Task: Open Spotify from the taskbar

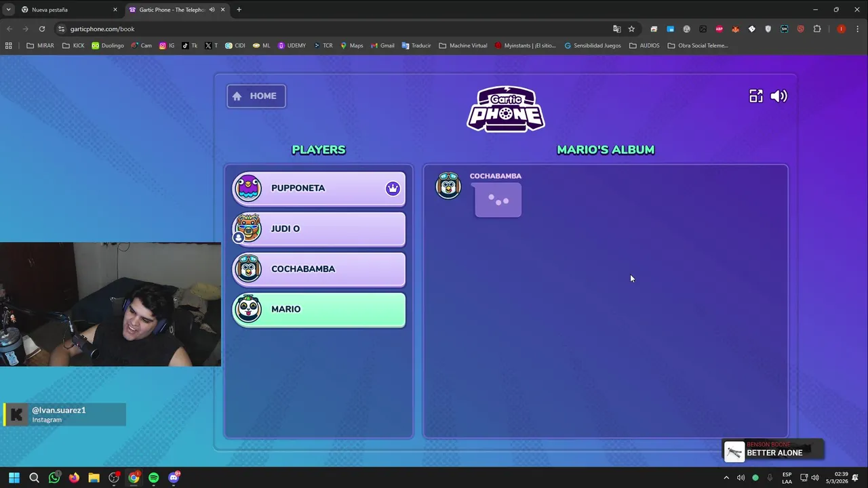Action: 154,478
